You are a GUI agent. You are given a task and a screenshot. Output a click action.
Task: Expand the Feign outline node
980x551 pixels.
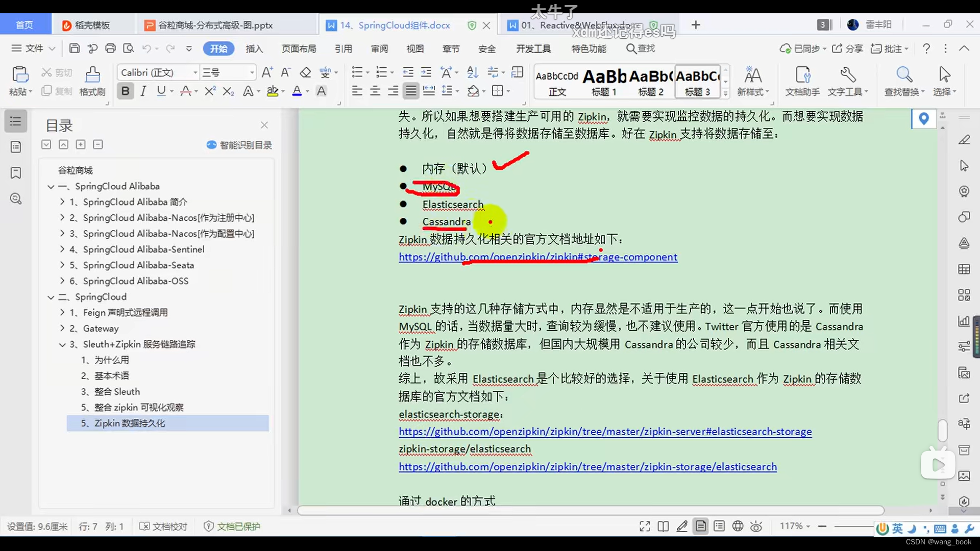point(62,313)
